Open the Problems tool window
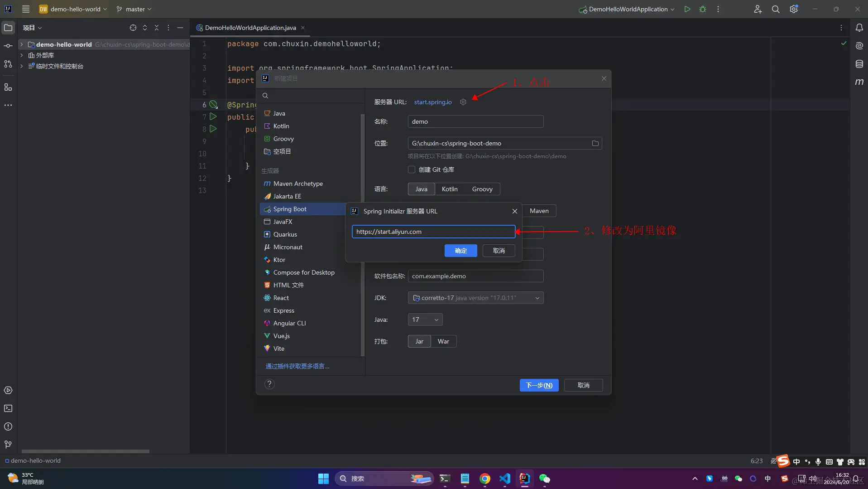The width and height of the screenshot is (868, 489). (x=8, y=426)
